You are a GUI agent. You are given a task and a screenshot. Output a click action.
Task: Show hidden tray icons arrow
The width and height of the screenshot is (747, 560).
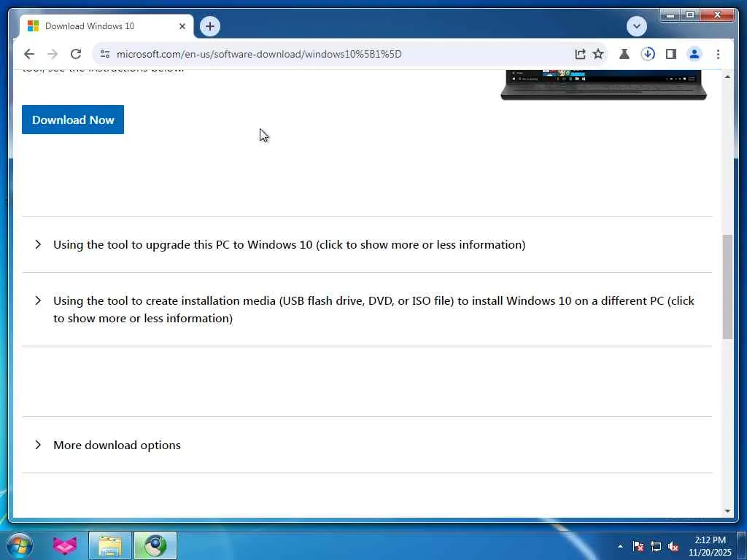click(x=620, y=546)
